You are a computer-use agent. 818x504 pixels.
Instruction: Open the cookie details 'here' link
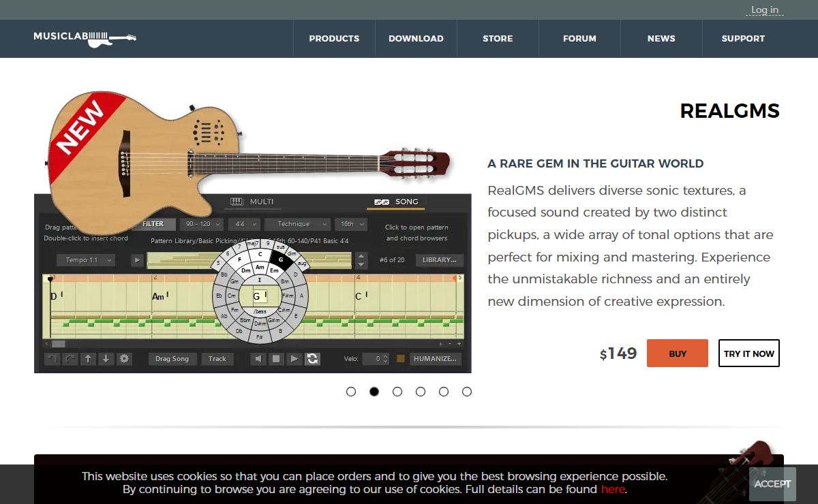(x=613, y=490)
